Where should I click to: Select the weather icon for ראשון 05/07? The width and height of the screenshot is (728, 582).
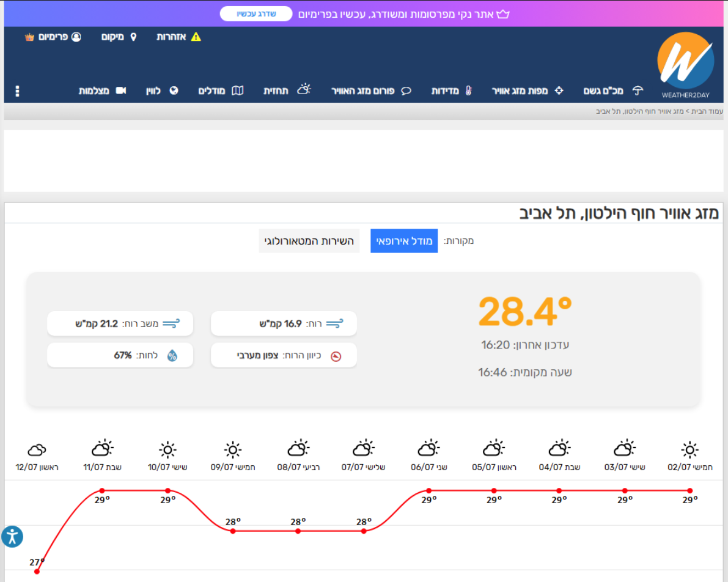tap(494, 448)
